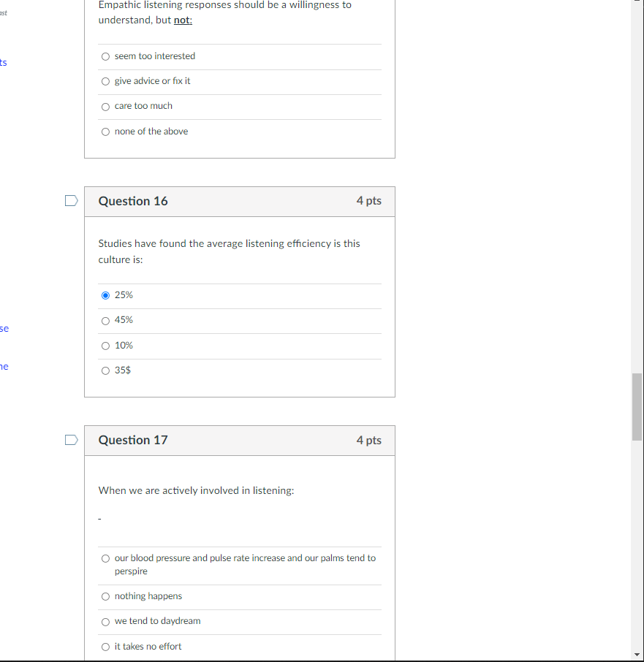Select 'seem too interested' in Question 15
Image resolution: width=644 pixels, height=662 pixels.
(105, 56)
